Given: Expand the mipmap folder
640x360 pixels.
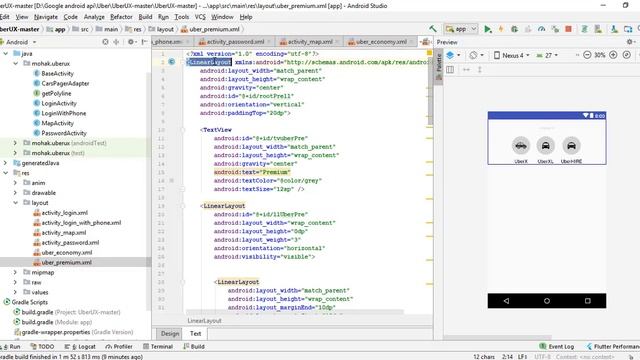Looking at the screenshot, I should pyautogui.click(x=15, y=272).
